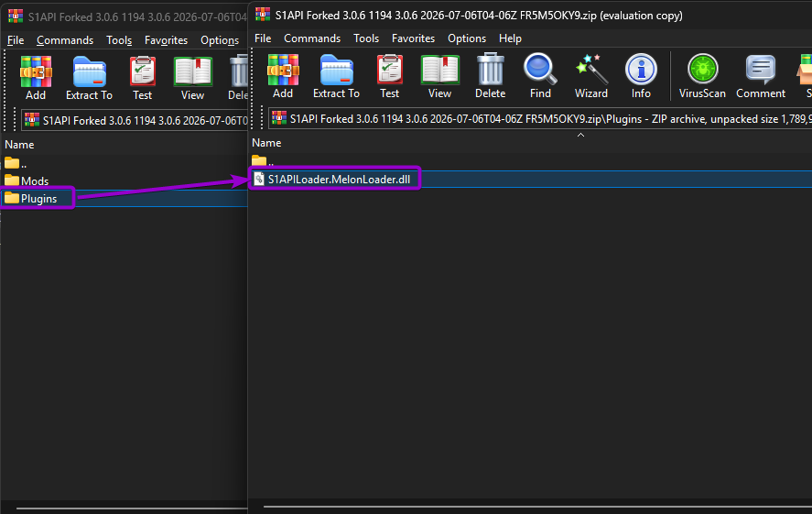Image resolution: width=812 pixels, height=514 pixels.
Task: Click Extract To in back-left window
Action: [x=89, y=78]
